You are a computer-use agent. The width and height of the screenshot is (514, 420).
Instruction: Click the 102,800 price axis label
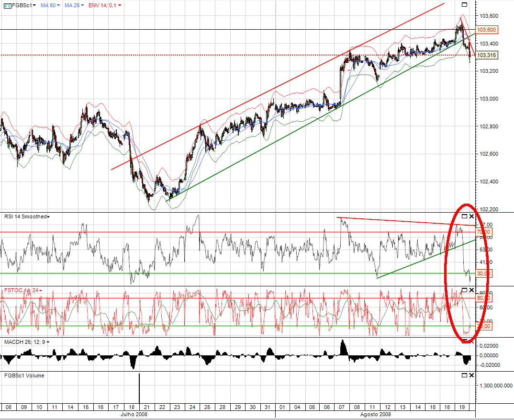click(x=489, y=126)
